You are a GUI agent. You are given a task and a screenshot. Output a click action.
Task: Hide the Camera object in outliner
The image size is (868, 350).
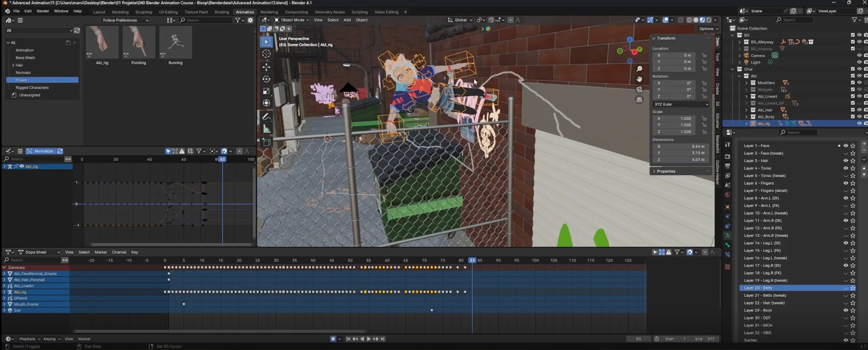tap(859, 55)
